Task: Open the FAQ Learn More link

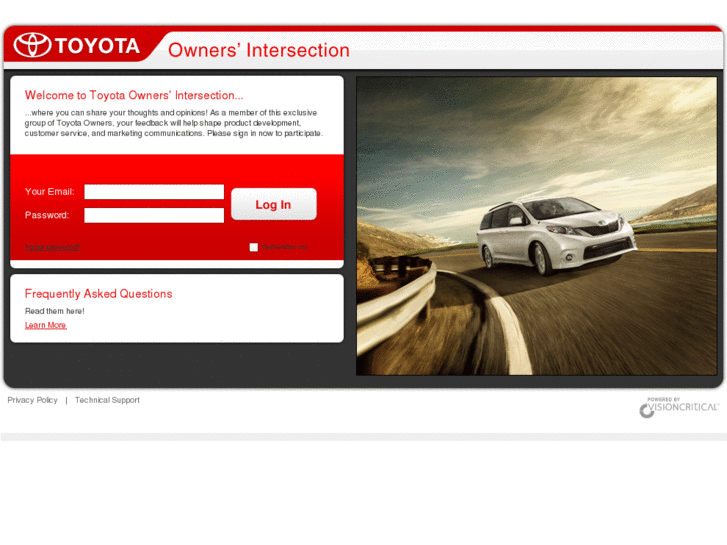Action: tap(45, 325)
